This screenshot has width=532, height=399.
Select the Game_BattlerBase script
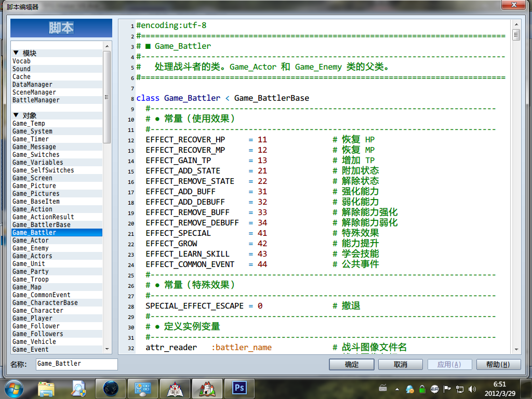coord(57,225)
